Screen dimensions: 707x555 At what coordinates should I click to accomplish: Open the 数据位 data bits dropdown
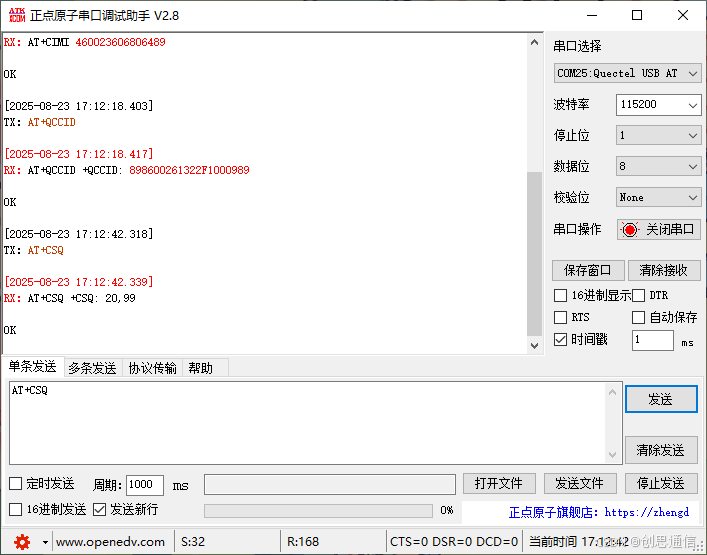pyautogui.click(x=658, y=166)
